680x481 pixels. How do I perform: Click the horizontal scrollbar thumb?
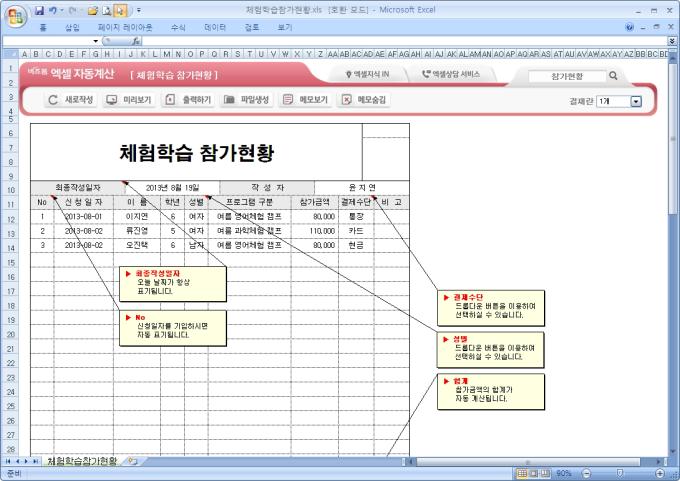(528, 462)
